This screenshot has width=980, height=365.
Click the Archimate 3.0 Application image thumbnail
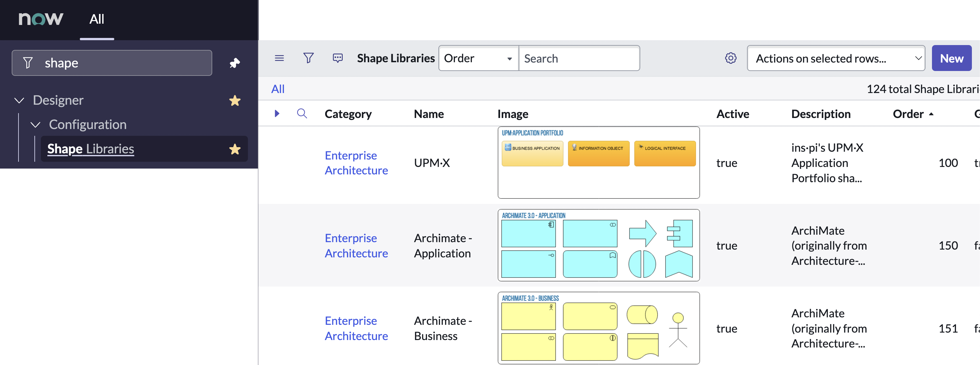[598, 245]
